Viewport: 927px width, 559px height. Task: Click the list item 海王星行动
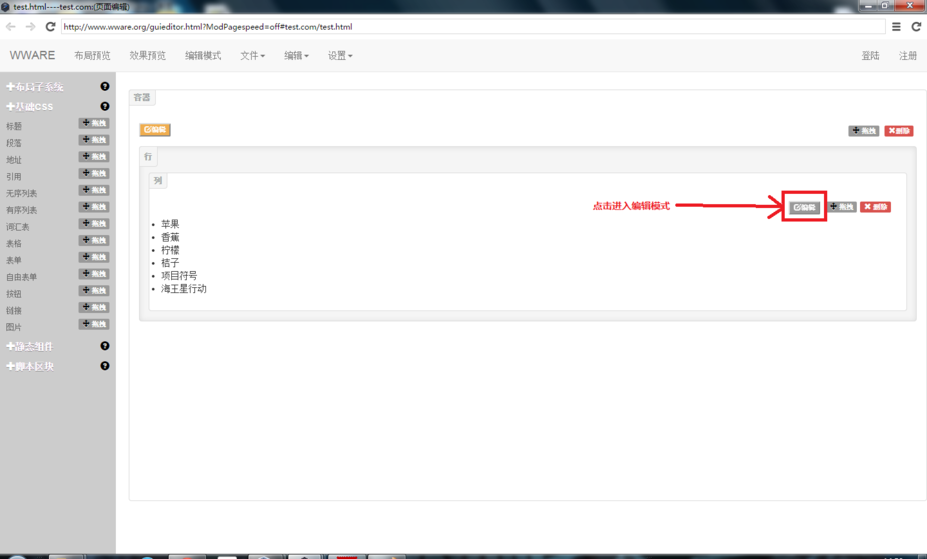(184, 289)
